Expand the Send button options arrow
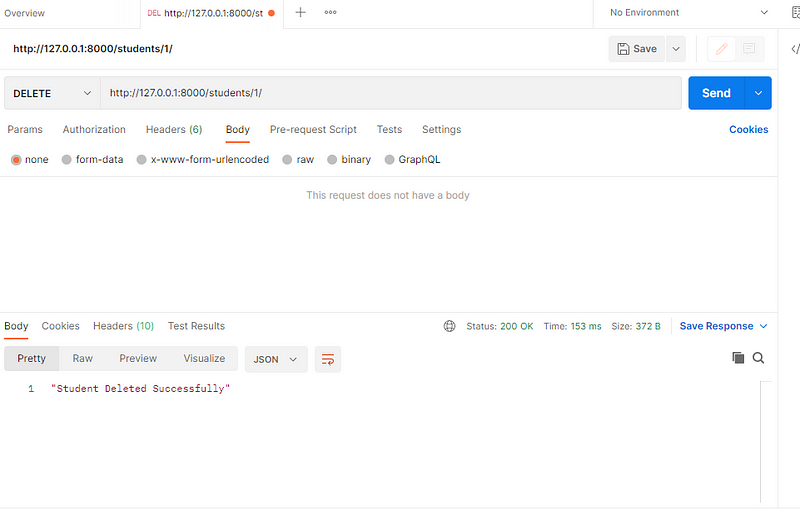 click(758, 93)
